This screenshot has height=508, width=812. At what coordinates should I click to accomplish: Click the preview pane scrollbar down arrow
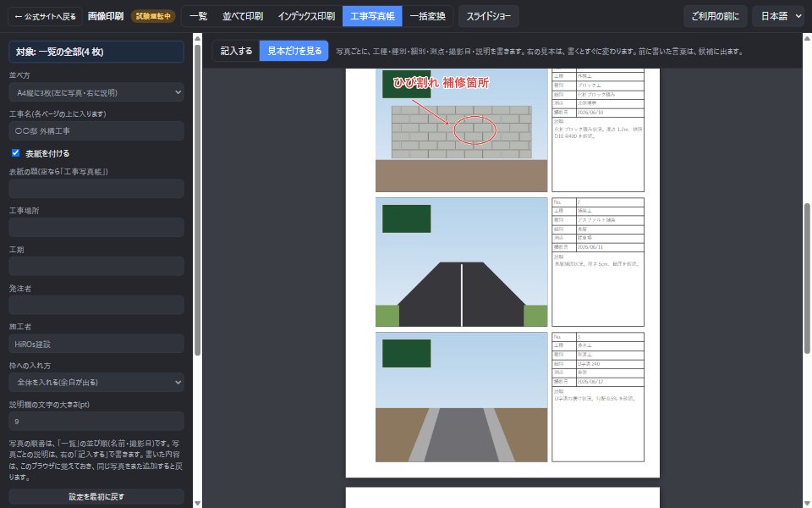[x=807, y=503]
